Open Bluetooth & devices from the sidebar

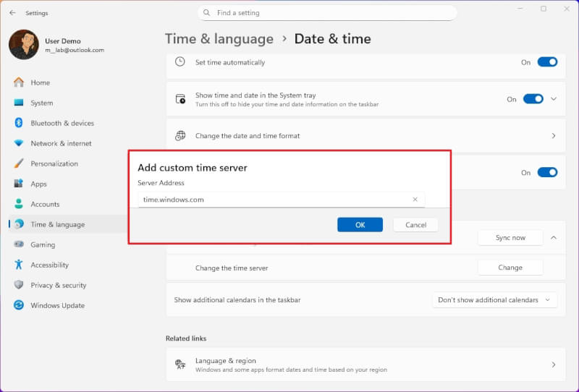pos(62,123)
